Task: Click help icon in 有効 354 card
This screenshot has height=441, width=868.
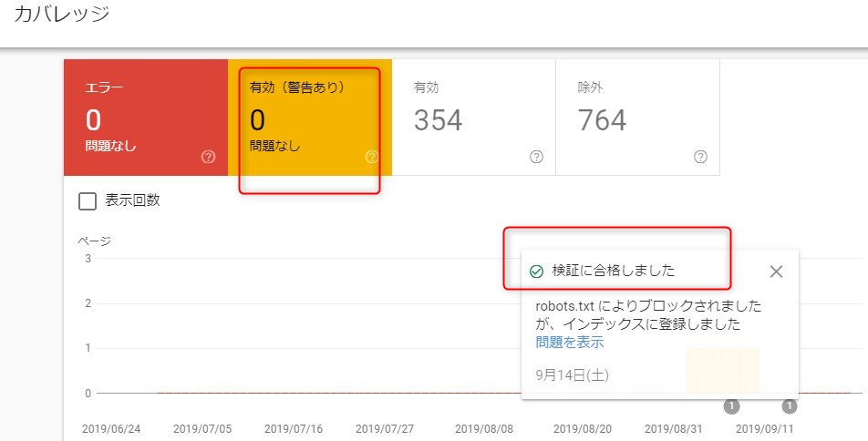Action: tap(536, 157)
